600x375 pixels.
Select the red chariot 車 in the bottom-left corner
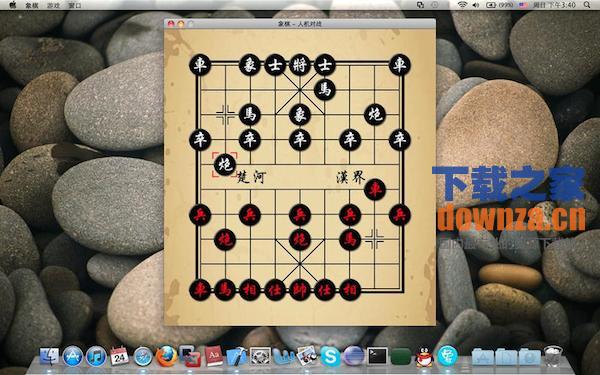(x=200, y=290)
